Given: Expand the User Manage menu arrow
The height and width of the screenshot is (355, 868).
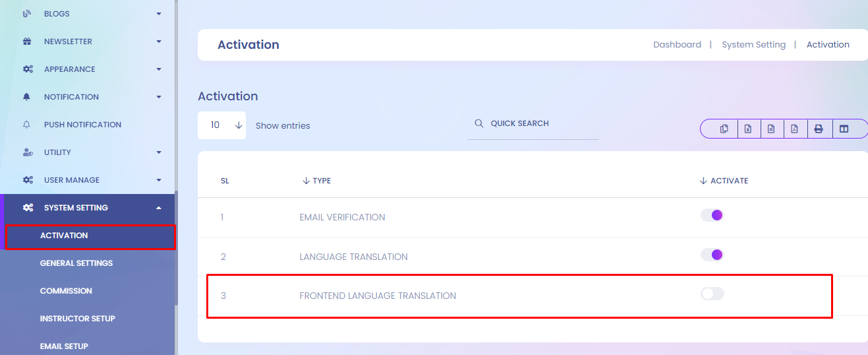Looking at the screenshot, I should coord(159,180).
